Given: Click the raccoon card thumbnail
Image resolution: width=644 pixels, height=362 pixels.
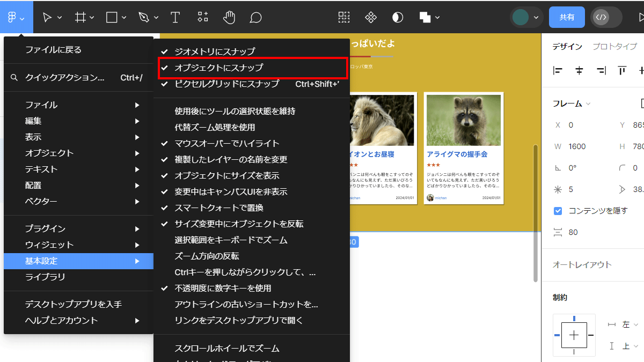Looking at the screenshot, I should (x=464, y=121).
